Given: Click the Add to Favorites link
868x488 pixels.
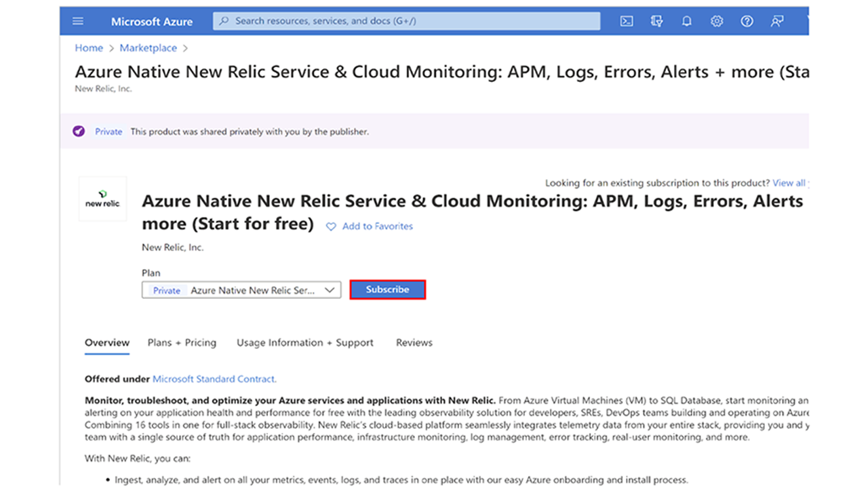Looking at the screenshot, I should [378, 226].
